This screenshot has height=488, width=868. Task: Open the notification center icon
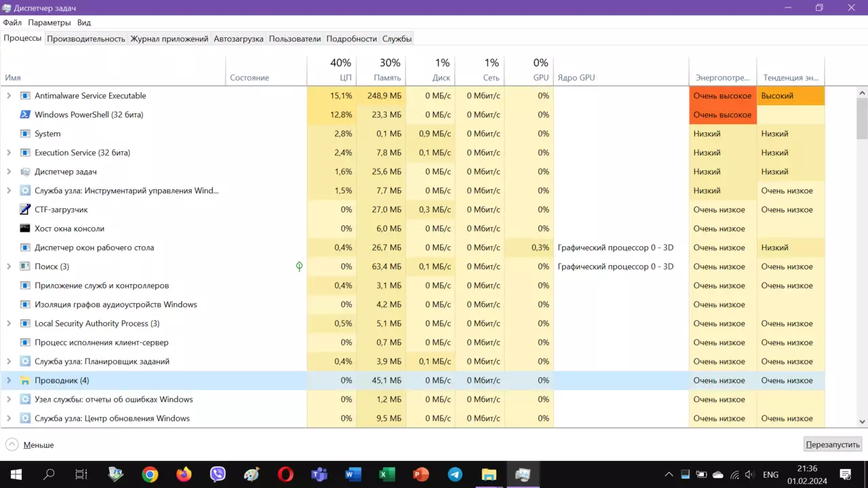pyautogui.click(x=846, y=474)
